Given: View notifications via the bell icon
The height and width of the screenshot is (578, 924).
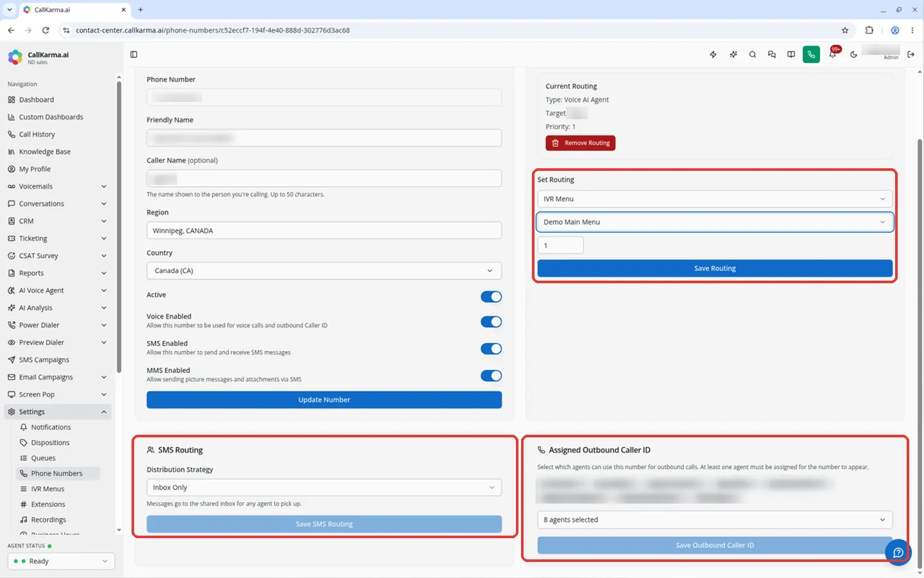Looking at the screenshot, I should [x=832, y=55].
